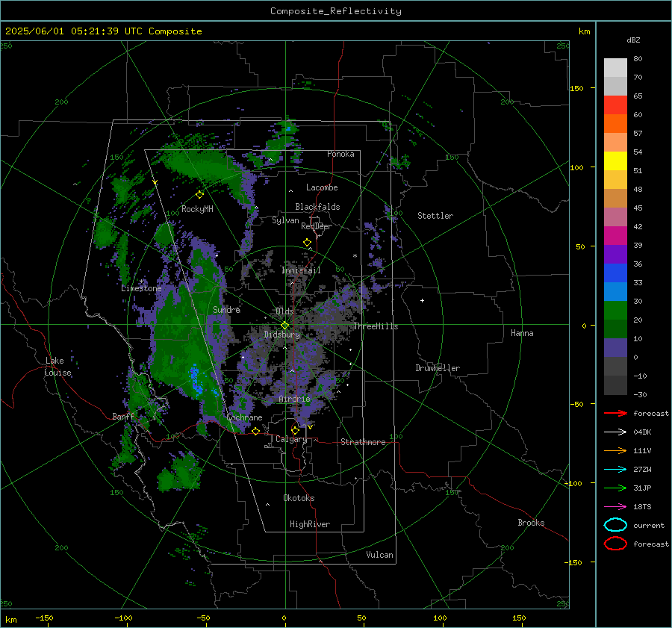Viewport: 672px width, 628px height.
Task: Click the Ponoka label
Action: 340,154
